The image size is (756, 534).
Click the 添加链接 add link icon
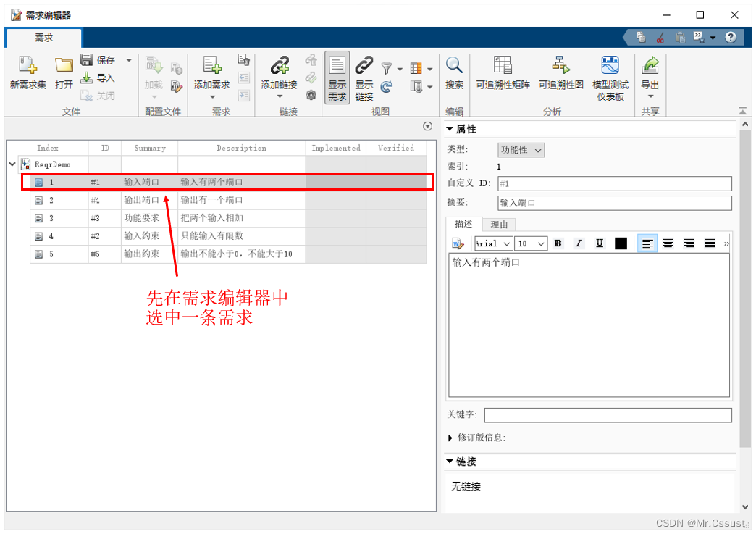click(x=279, y=65)
